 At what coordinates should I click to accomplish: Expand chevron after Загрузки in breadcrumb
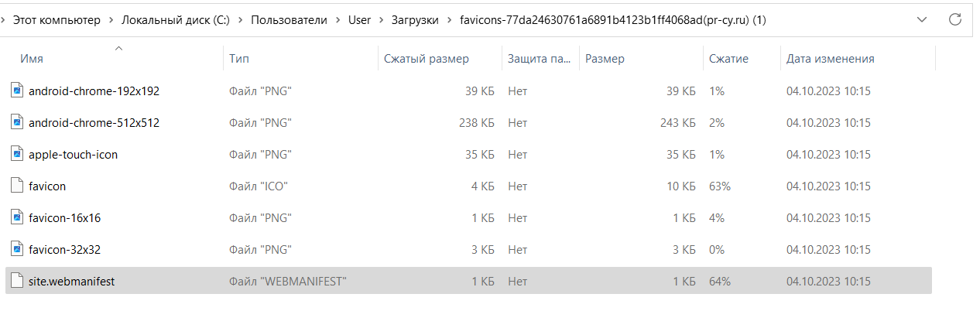pos(449,20)
